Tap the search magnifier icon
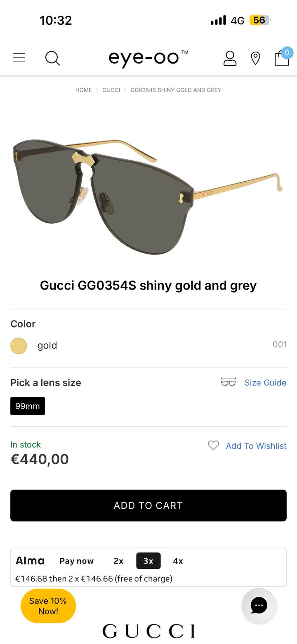 point(52,58)
